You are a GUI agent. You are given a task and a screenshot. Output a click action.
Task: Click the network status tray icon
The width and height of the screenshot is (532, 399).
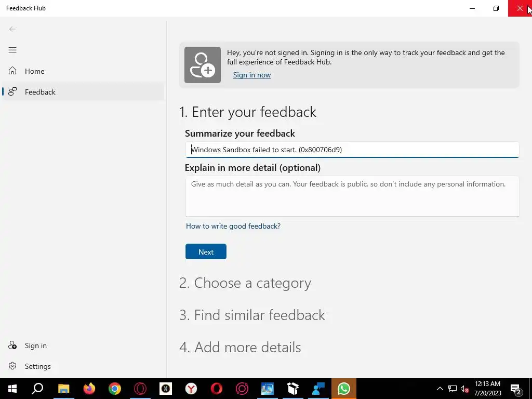(x=453, y=389)
